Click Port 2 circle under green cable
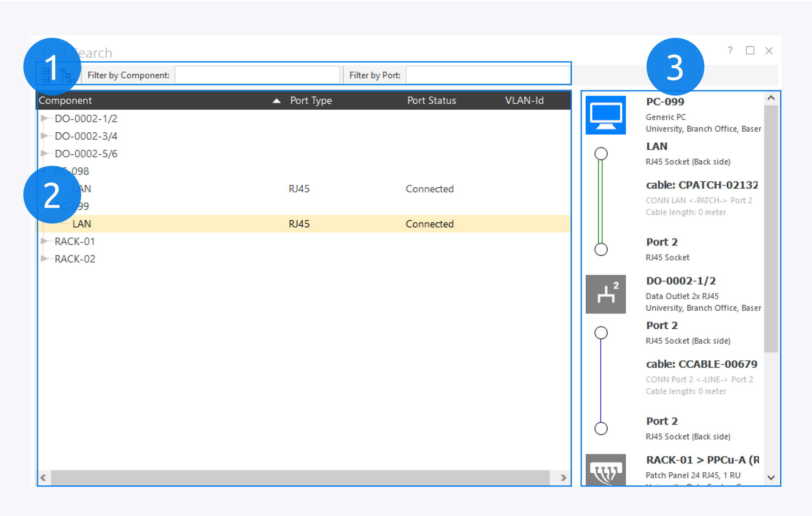 [x=601, y=249]
